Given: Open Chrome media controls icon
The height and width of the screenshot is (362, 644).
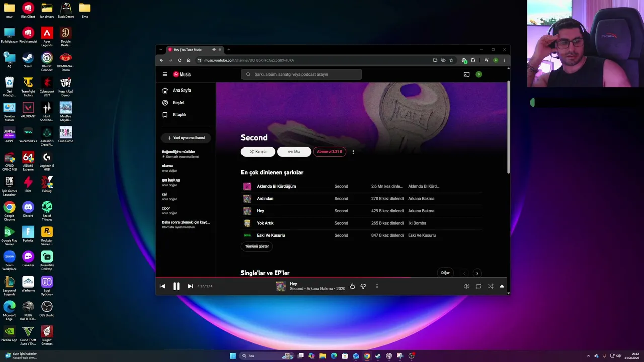Looking at the screenshot, I should point(487,60).
